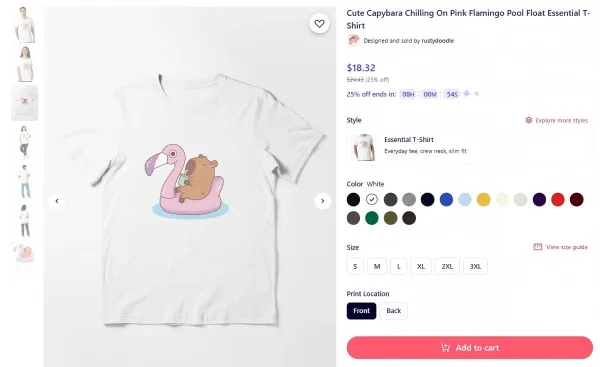Open the flamingo design closeup thumbnail

pyautogui.click(x=24, y=253)
